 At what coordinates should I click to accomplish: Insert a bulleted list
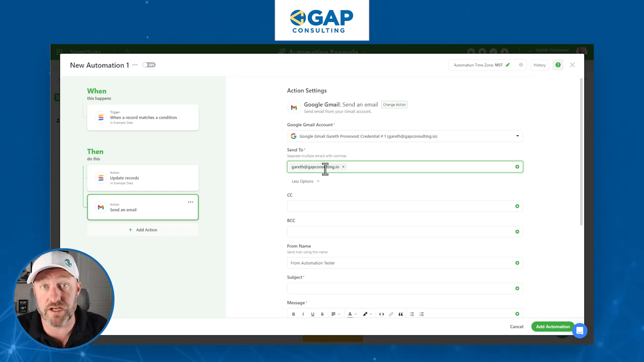coord(412,314)
